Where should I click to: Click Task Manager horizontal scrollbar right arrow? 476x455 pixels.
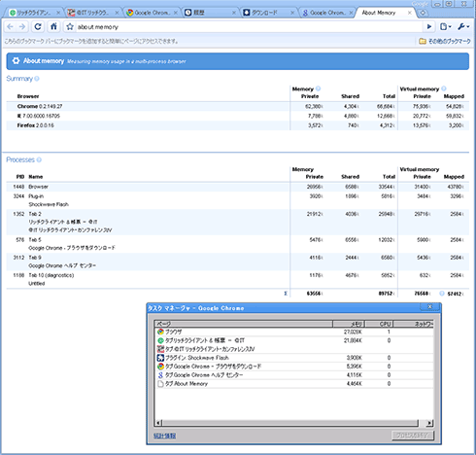(x=429, y=423)
